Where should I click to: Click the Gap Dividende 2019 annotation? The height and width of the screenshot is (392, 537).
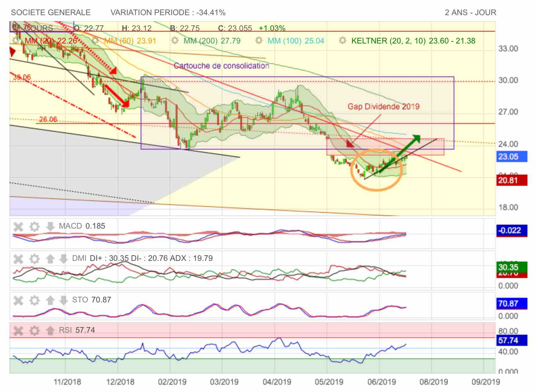383,106
